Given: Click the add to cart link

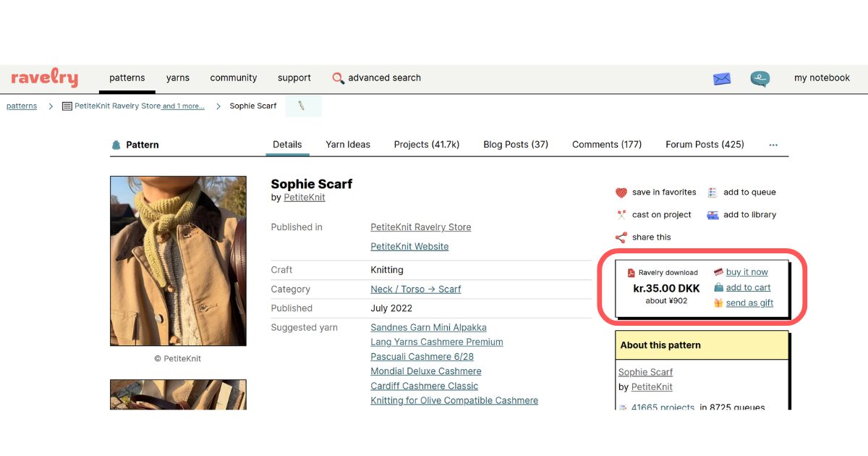Looking at the screenshot, I should coord(748,287).
